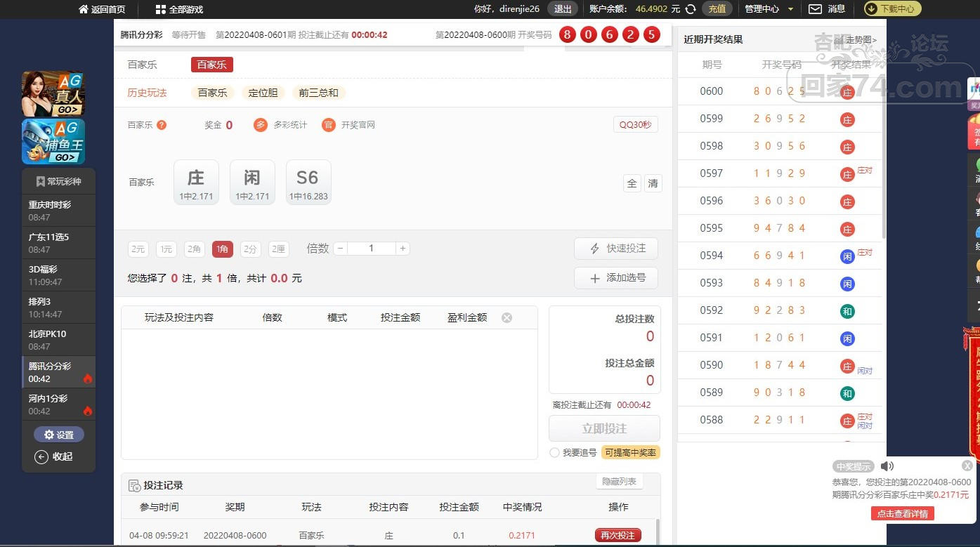The image size is (980, 547).
Task: Choose the 1角 unit mode
Action: pos(223,249)
